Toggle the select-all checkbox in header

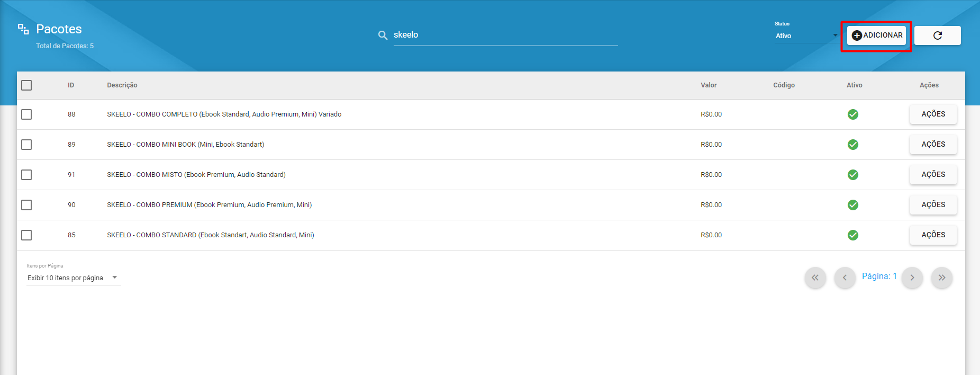click(26, 85)
